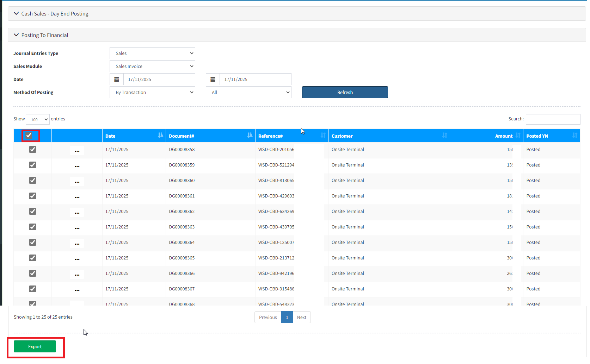Sort table by Document# column icon

click(250, 136)
